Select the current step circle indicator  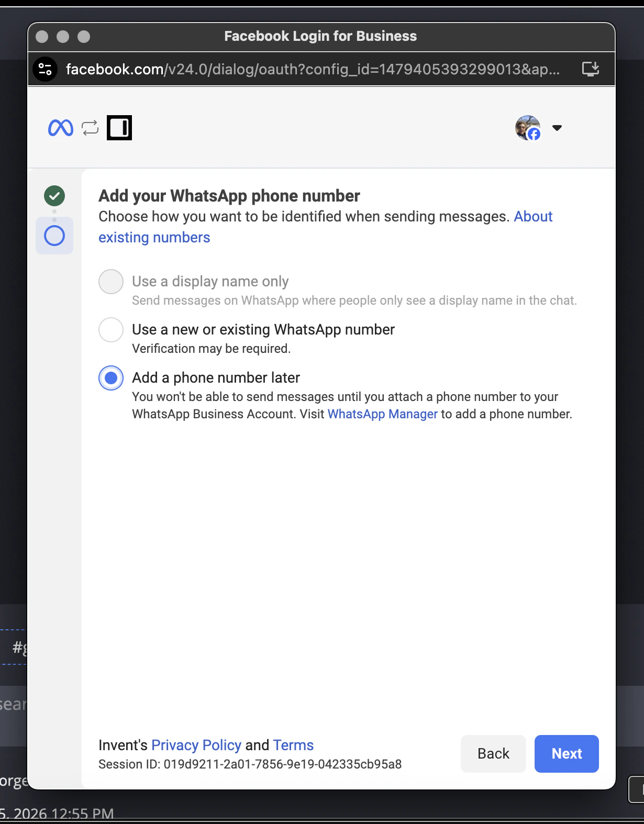pos(54,236)
